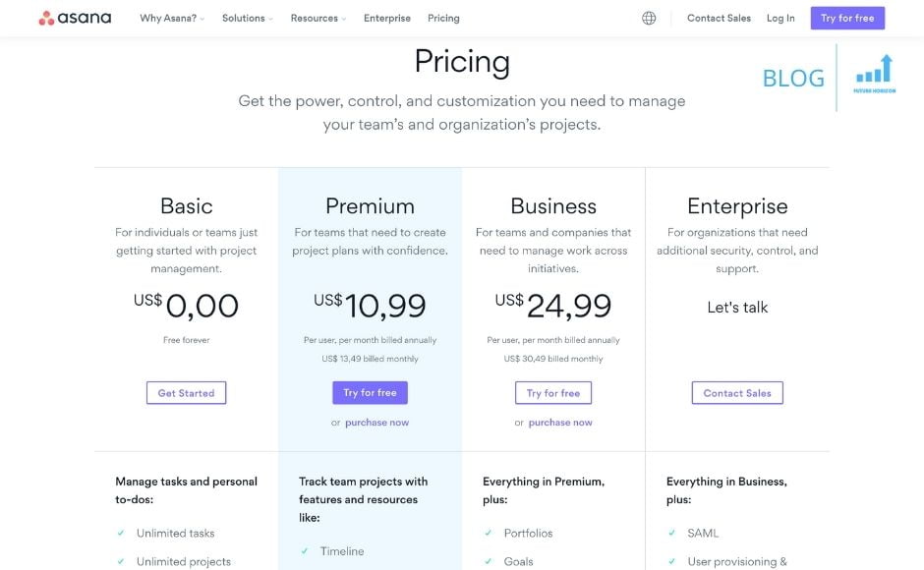Image resolution: width=924 pixels, height=570 pixels.
Task: Open the language selector globe icon
Action: point(649,18)
